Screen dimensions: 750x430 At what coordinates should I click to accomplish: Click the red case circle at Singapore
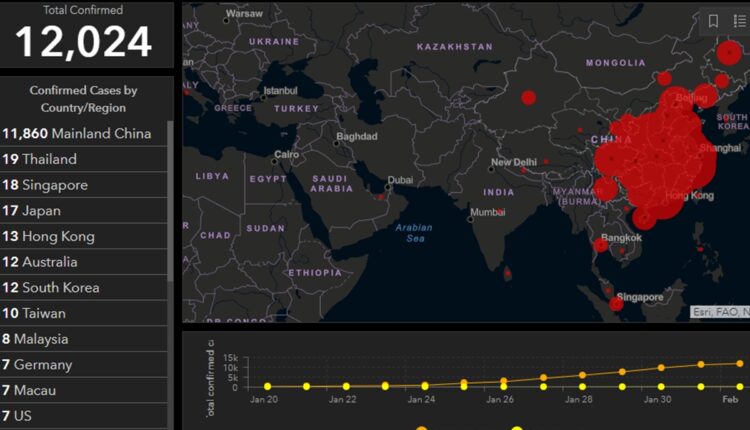point(616,304)
